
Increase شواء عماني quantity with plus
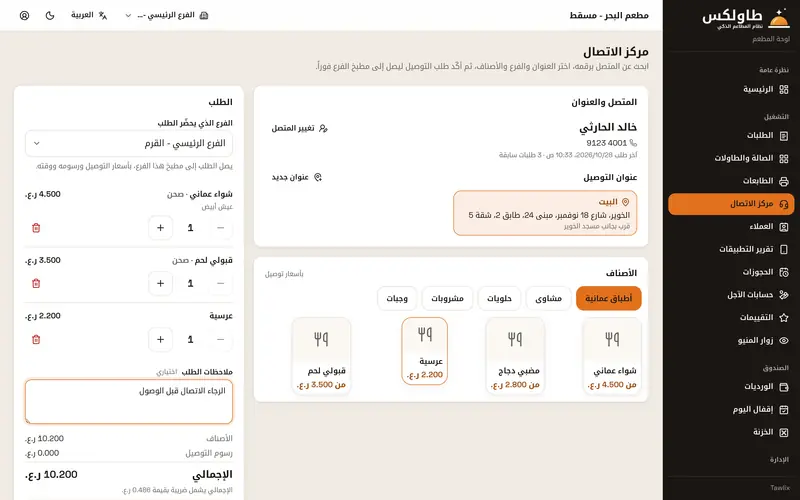(160, 228)
